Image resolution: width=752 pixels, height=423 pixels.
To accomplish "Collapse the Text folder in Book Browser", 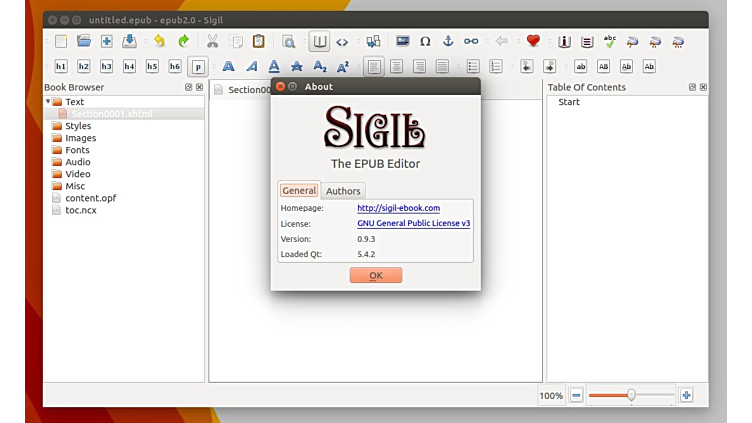I will click(48, 102).
